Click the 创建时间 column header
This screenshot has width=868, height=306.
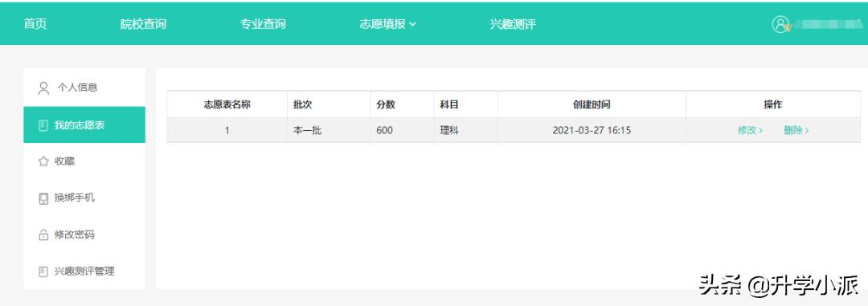(x=592, y=104)
